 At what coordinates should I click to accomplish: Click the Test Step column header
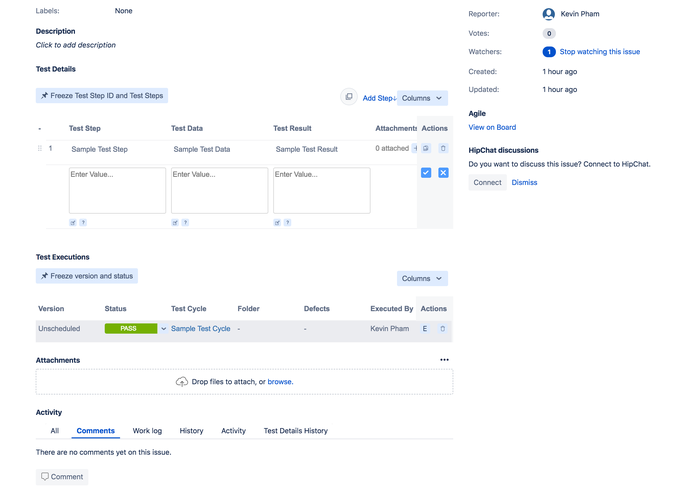click(x=84, y=128)
